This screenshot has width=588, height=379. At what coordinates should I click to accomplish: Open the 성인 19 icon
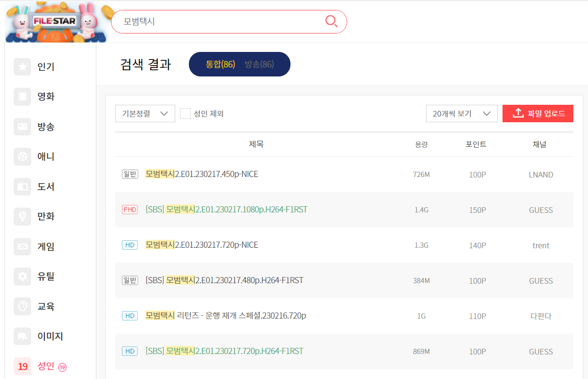tap(23, 366)
